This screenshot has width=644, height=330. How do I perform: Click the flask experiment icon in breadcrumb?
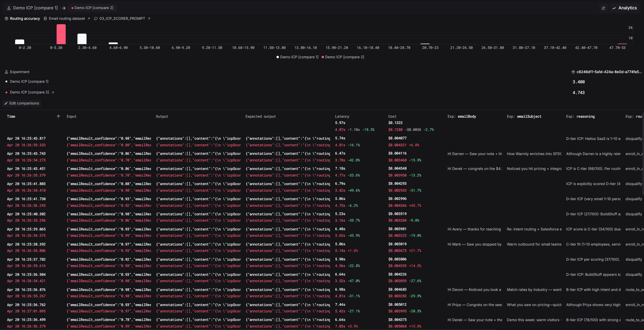9,8
